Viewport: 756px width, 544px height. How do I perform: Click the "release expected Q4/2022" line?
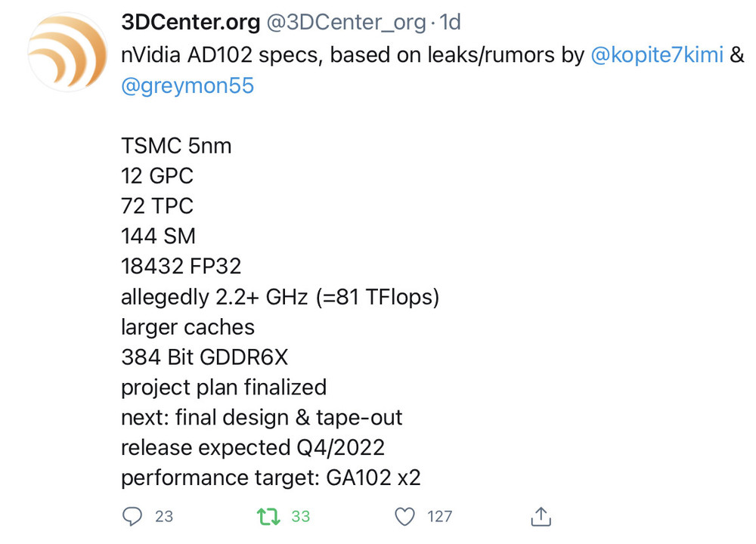(x=253, y=448)
